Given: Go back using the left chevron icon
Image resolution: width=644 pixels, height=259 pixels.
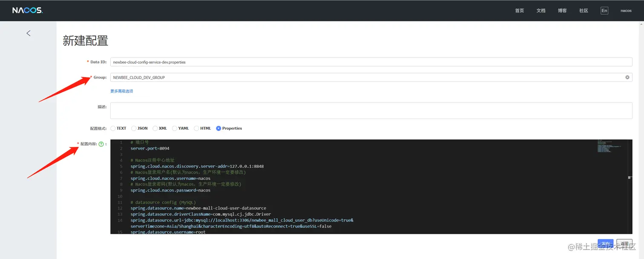Looking at the screenshot, I should click(x=29, y=33).
